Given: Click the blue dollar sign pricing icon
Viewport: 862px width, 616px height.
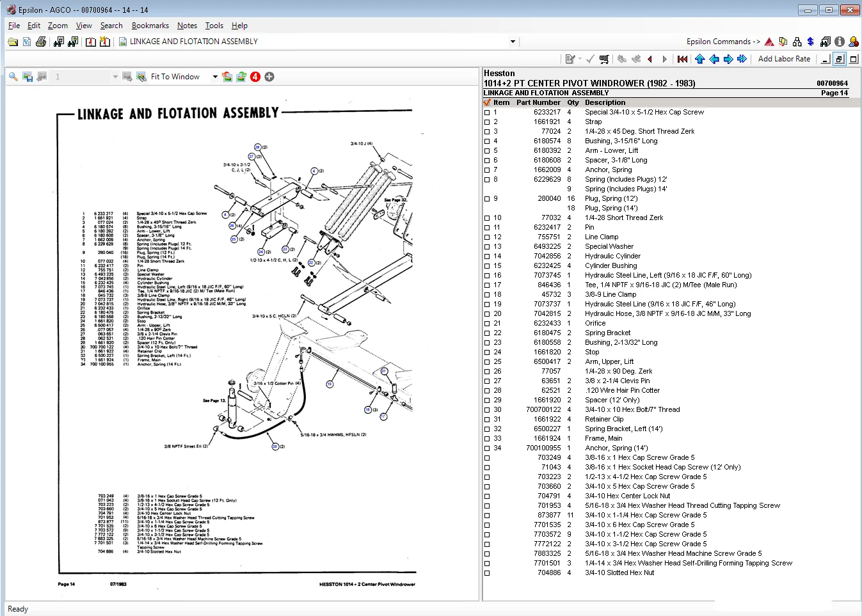Looking at the screenshot, I should [811, 42].
